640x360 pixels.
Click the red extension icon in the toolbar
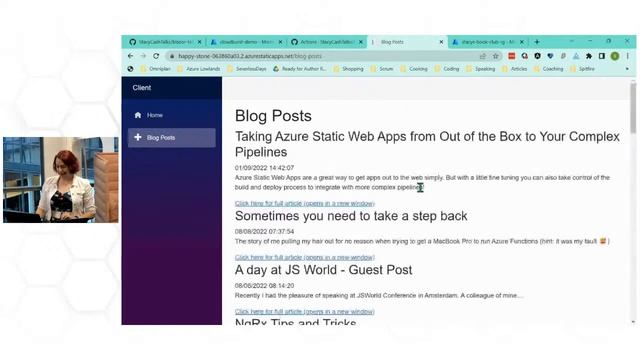point(511,56)
